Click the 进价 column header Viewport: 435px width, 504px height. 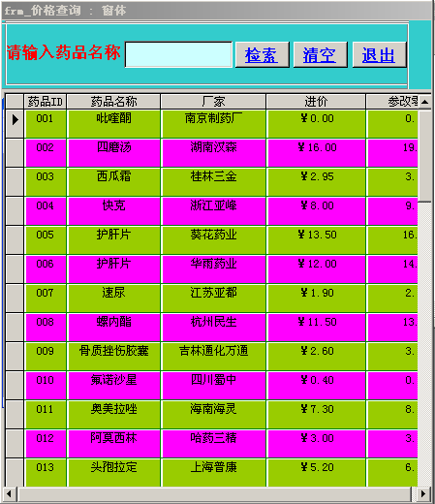pyautogui.click(x=316, y=102)
